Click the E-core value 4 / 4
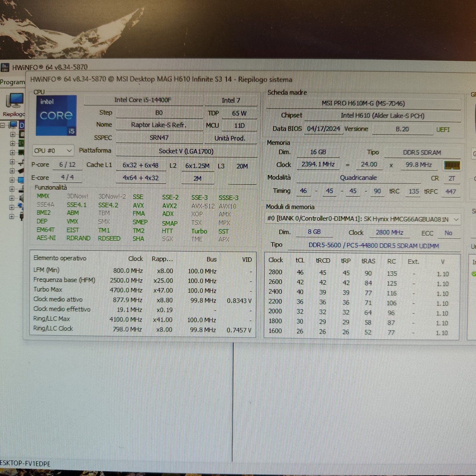476x476 pixels. click(x=67, y=177)
